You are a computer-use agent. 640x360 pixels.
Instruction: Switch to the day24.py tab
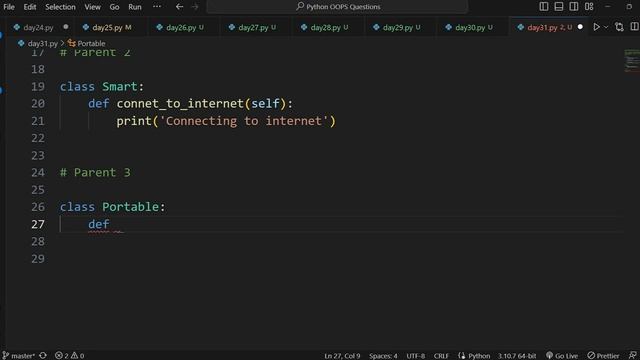click(38, 27)
